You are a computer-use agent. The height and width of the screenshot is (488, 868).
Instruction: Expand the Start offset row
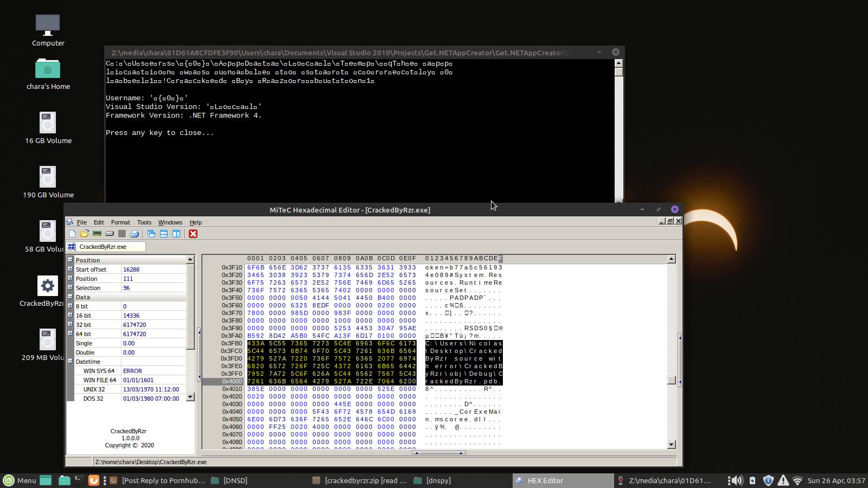[x=70, y=269]
